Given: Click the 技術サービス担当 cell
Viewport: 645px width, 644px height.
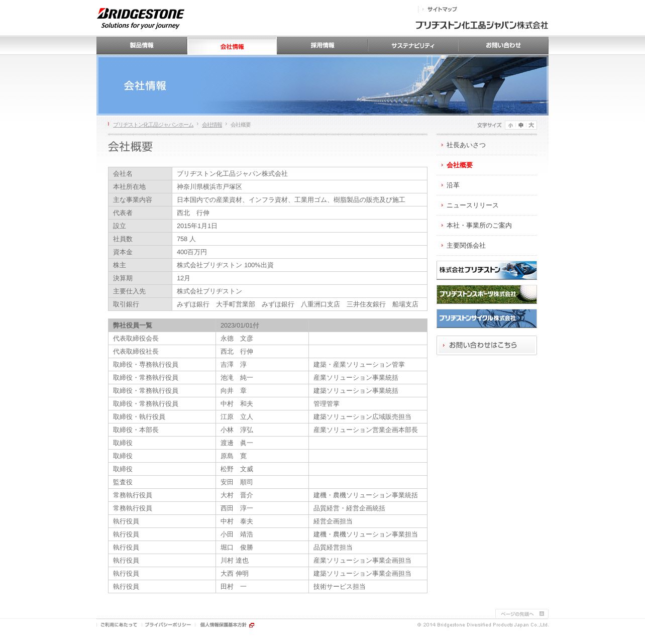Looking at the screenshot, I should tap(368, 587).
